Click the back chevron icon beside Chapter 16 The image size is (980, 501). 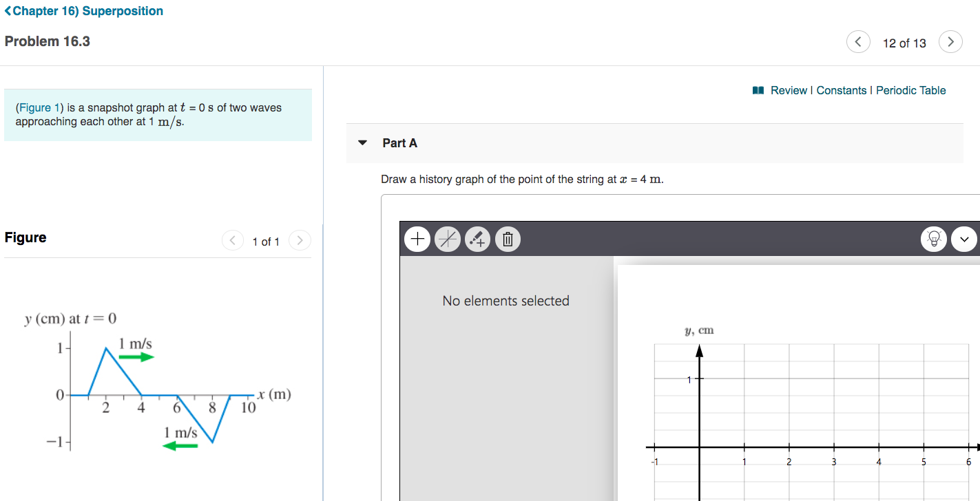click(x=8, y=11)
